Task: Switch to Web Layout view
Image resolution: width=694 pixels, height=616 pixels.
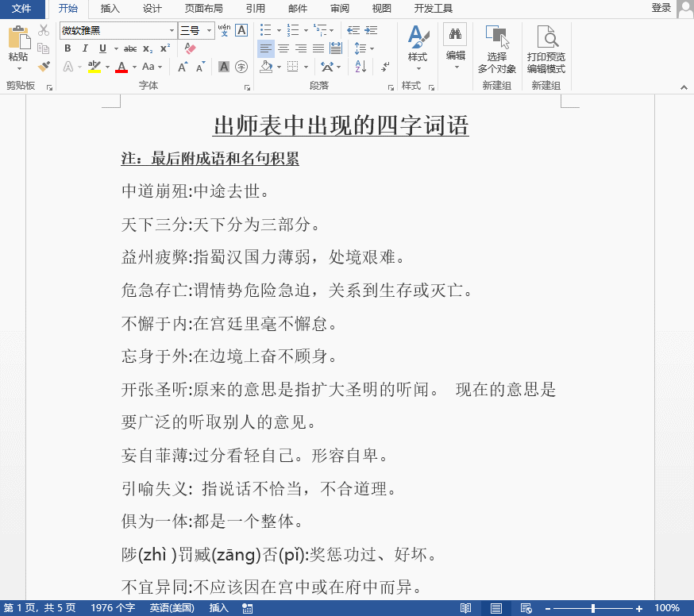Action: (526, 609)
